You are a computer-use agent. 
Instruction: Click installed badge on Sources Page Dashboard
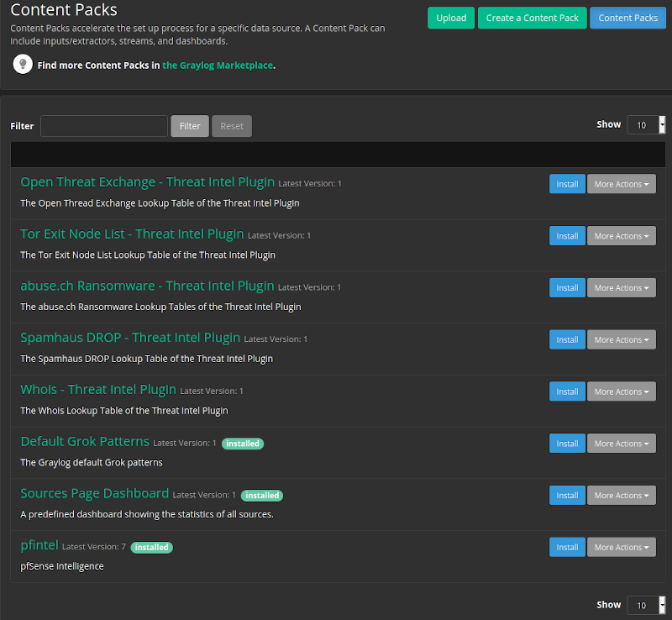(x=262, y=496)
